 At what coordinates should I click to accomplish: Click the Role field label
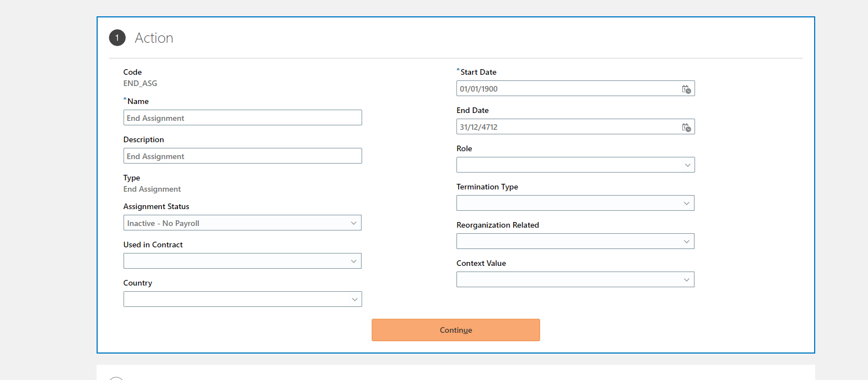click(x=464, y=148)
